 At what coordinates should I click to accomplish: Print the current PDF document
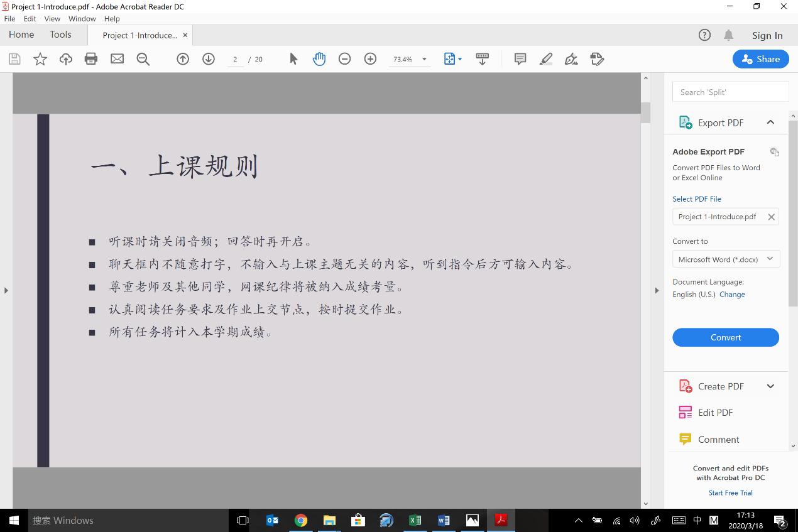tap(90, 58)
